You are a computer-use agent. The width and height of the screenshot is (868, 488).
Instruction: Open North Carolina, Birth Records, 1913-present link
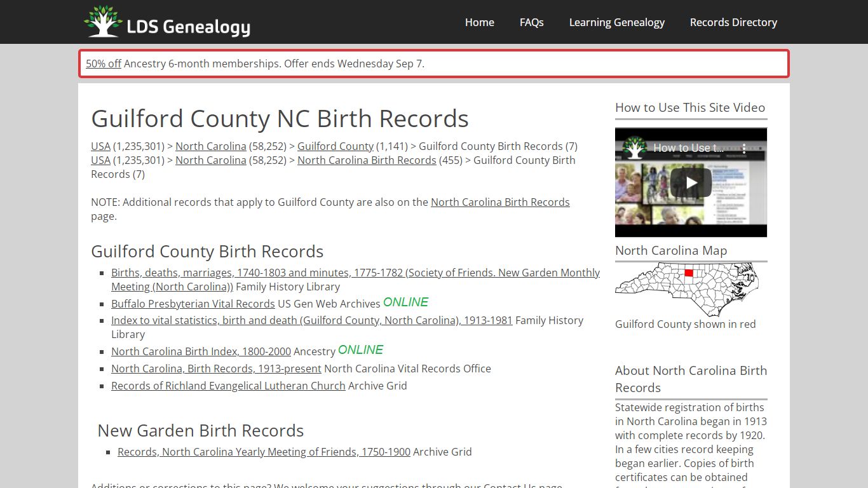(x=216, y=369)
